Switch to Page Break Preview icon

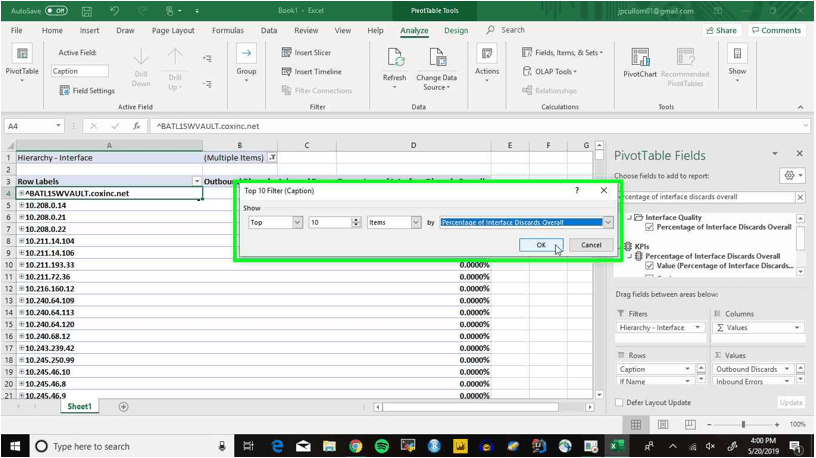point(690,425)
